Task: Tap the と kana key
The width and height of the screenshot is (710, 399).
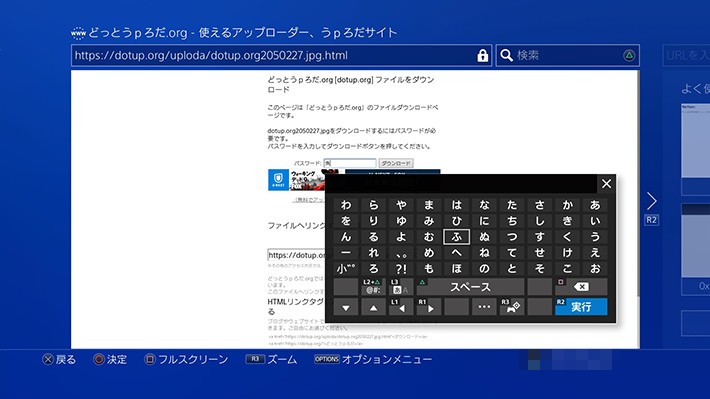Action: point(512,269)
